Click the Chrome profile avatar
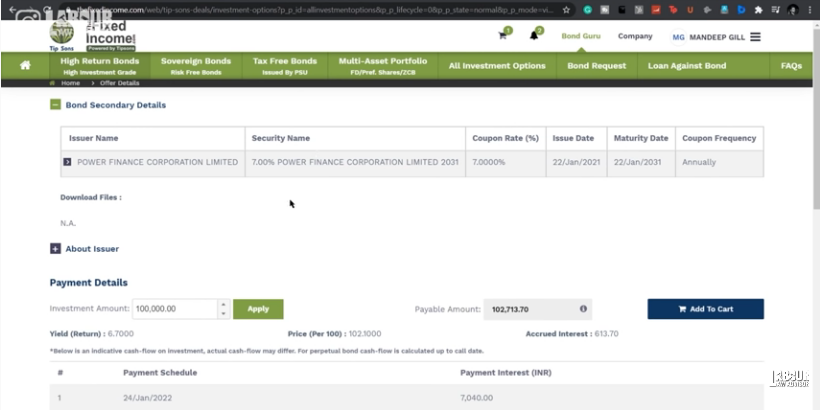 click(x=793, y=9)
